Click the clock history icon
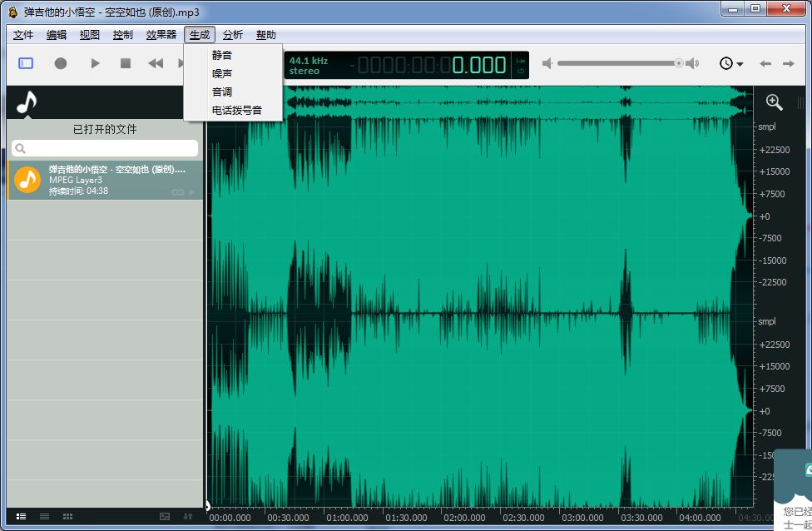Screen dimensions: 812x531 coord(726,63)
